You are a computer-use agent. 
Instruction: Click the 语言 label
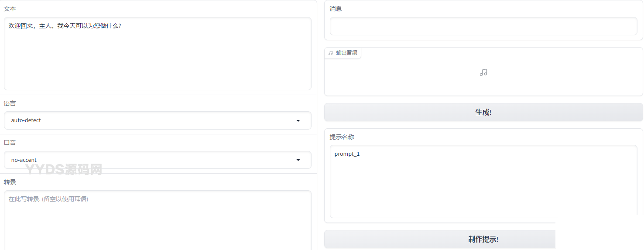click(x=10, y=103)
